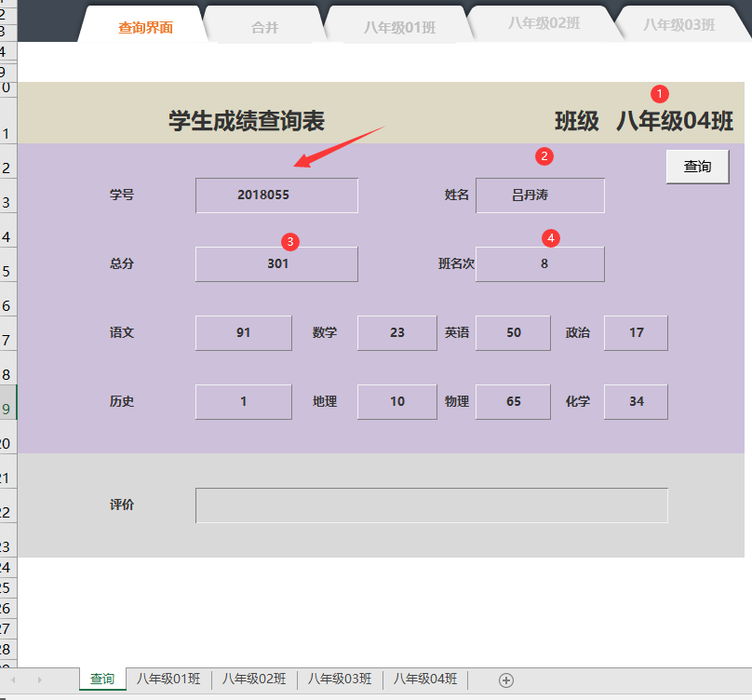
Task: Click the 评价 label
Action: point(122,505)
